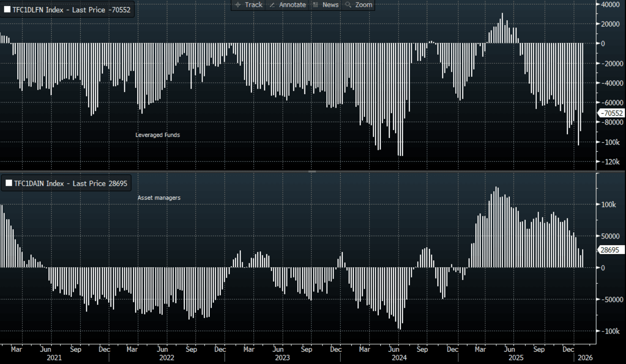Click the TFC1DAIN Index legend text
The image size is (626, 364).
[x=71, y=183]
